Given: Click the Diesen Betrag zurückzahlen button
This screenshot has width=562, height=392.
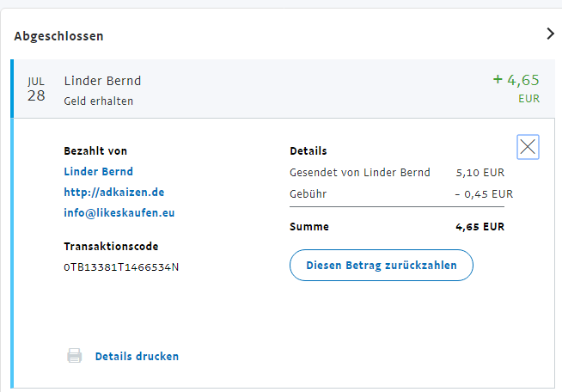Looking at the screenshot, I should [x=381, y=266].
